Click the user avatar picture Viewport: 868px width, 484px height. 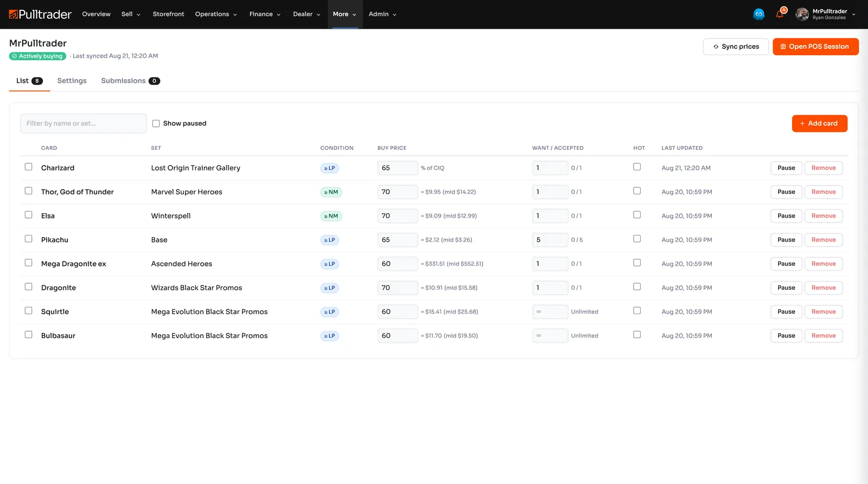(x=802, y=14)
